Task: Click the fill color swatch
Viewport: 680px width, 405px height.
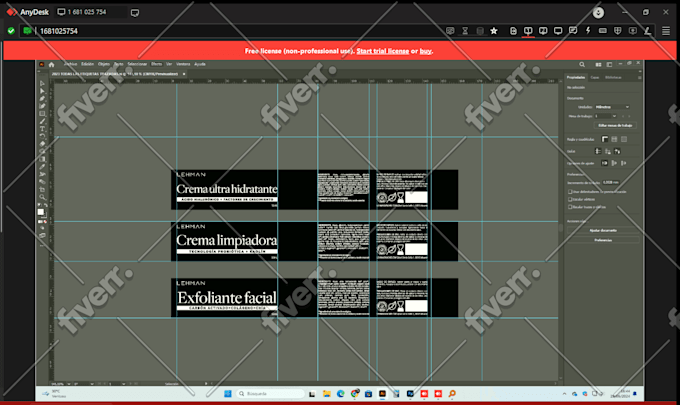Action: point(41,212)
